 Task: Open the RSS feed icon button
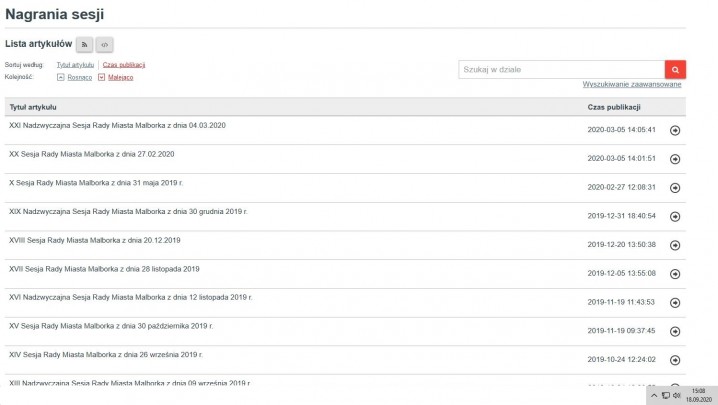[x=85, y=44]
